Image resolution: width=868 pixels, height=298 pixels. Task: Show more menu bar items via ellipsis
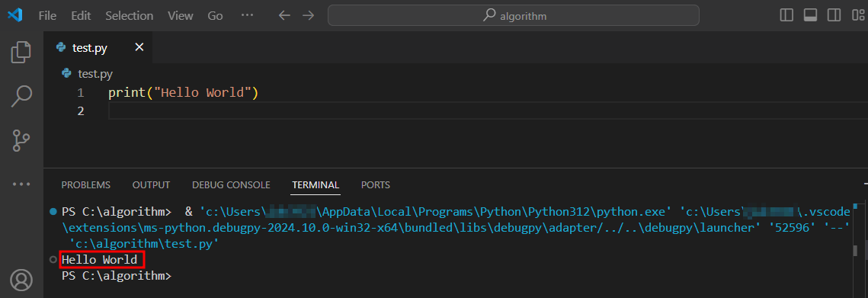[x=247, y=15]
